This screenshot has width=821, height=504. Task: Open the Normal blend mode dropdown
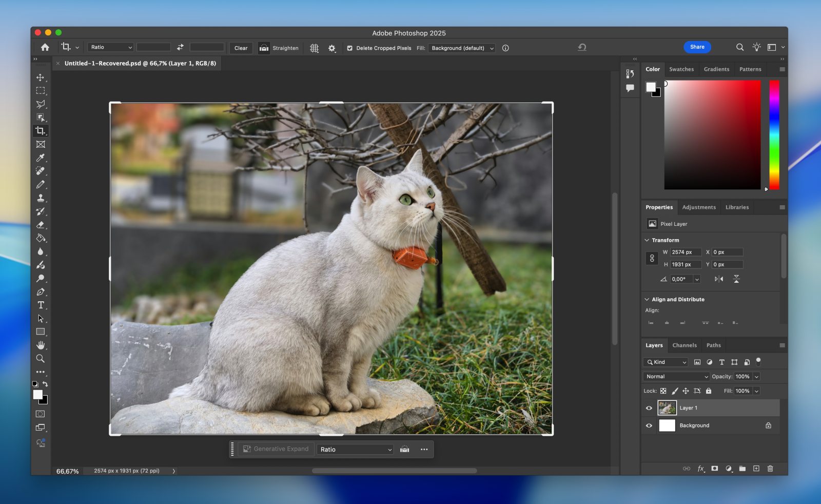[x=676, y=377]
